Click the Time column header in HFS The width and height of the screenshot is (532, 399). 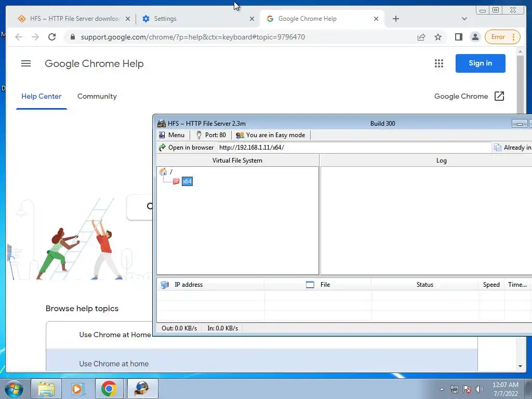tap(517, 285)
